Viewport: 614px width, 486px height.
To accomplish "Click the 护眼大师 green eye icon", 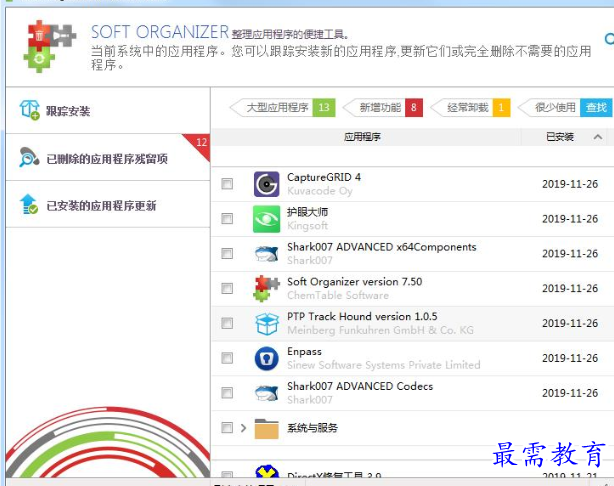I will tap(266, 219).
